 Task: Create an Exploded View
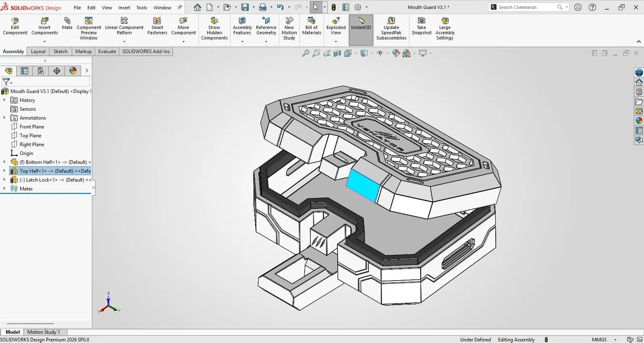click(x=336, y=26)
